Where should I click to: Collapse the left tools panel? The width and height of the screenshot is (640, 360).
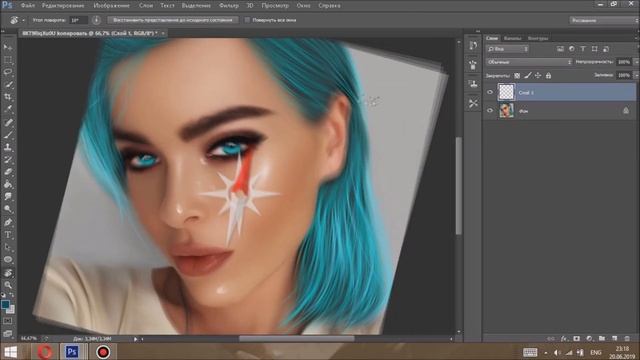click(4, 31)
